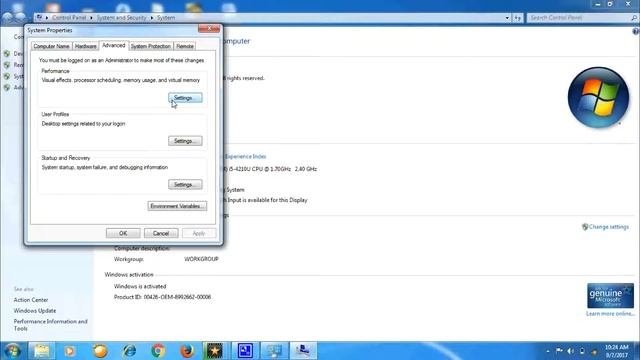Select the Advanced tab
Image resolution: width=640 pixels, height=360 pixels.
click(113, 45)
